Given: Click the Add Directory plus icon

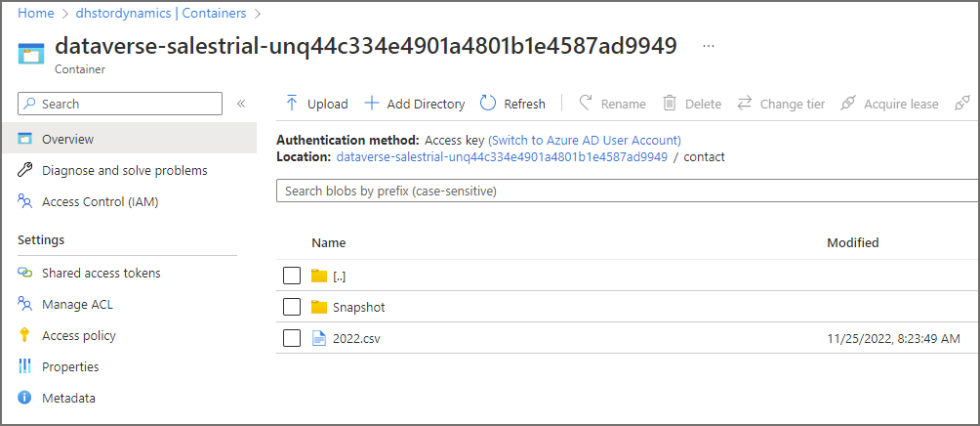Looking at the screenshot, I should point(372,104).
